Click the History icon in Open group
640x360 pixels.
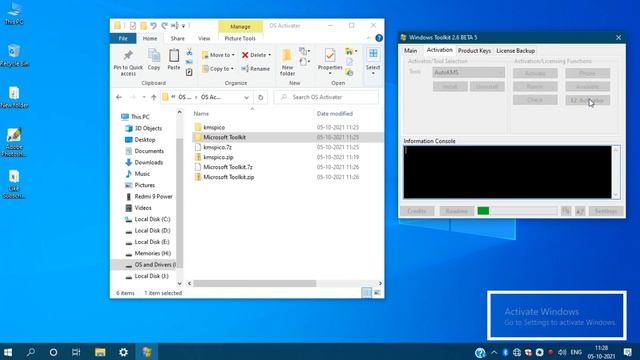pos(349,72)
